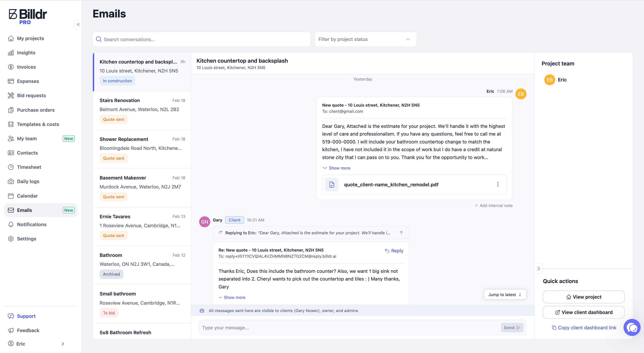Screen dimensions: 644x353
Task: Open the three-dot menu on PDF attachment
Action: pyautogui.click(x=497, y=184)
